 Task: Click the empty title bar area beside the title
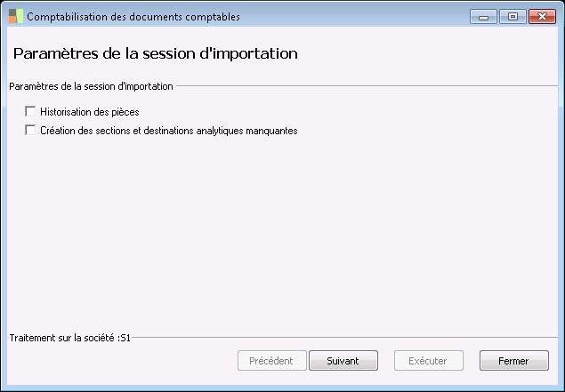[356, 16]
